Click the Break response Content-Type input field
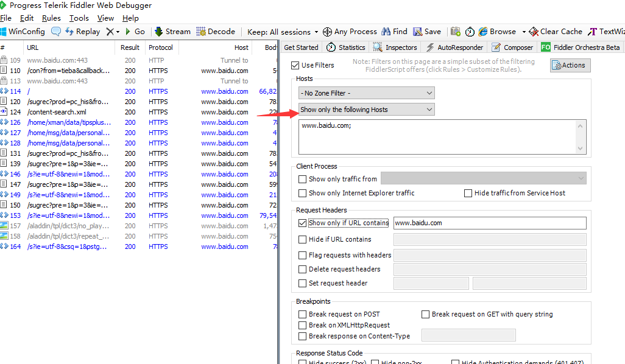 click(x=468, y=335)
